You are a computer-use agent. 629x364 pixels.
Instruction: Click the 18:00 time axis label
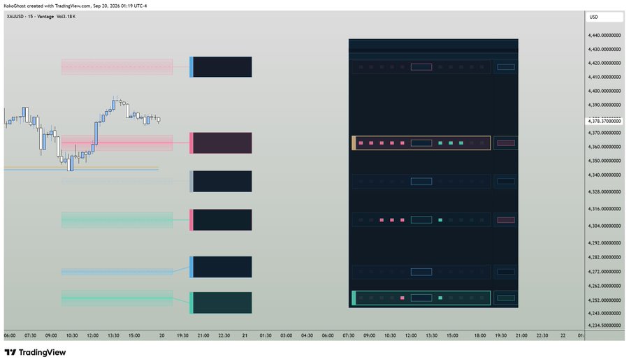[x=479, y=335]
